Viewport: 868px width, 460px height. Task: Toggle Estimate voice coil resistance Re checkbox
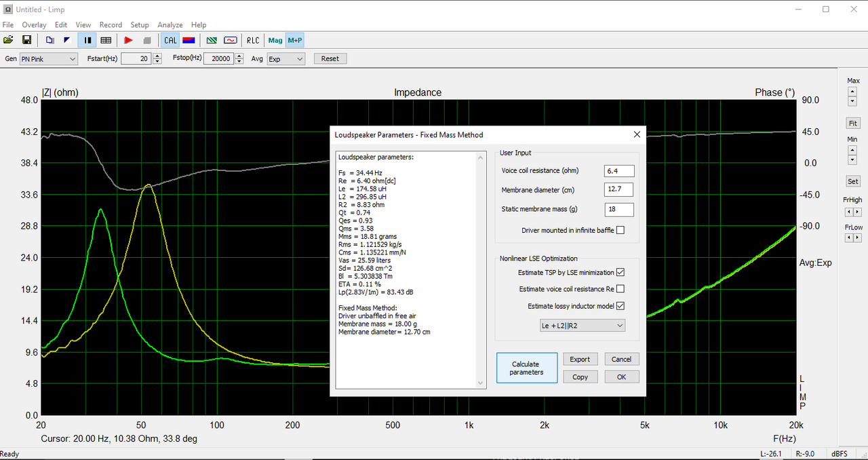click(x=620, y=289)
